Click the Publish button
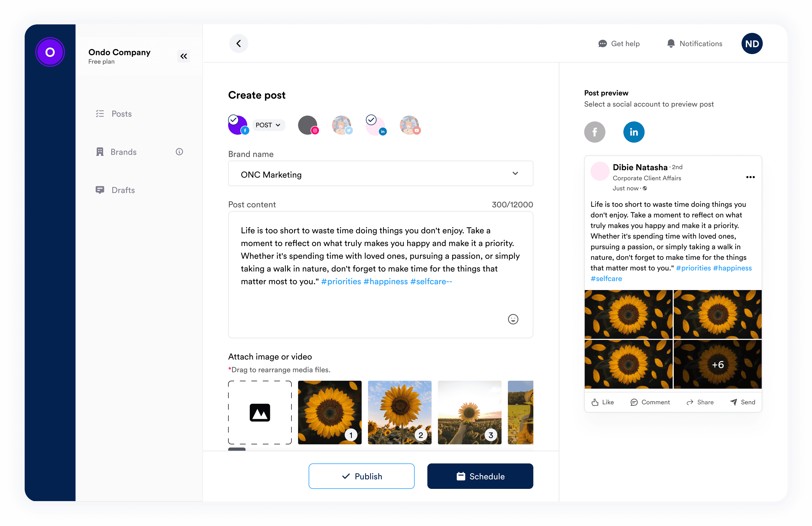The width and height of the screenshot is (812, 526). pos(361,476)
